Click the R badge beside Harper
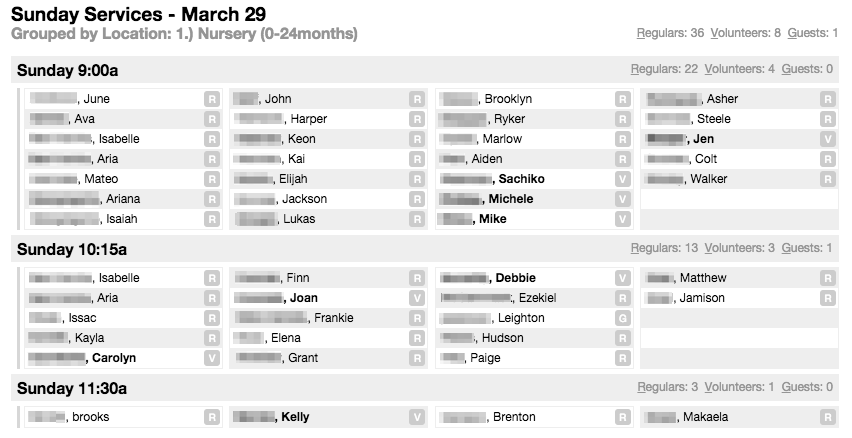The image size is (852, 438). coord(417,119)
